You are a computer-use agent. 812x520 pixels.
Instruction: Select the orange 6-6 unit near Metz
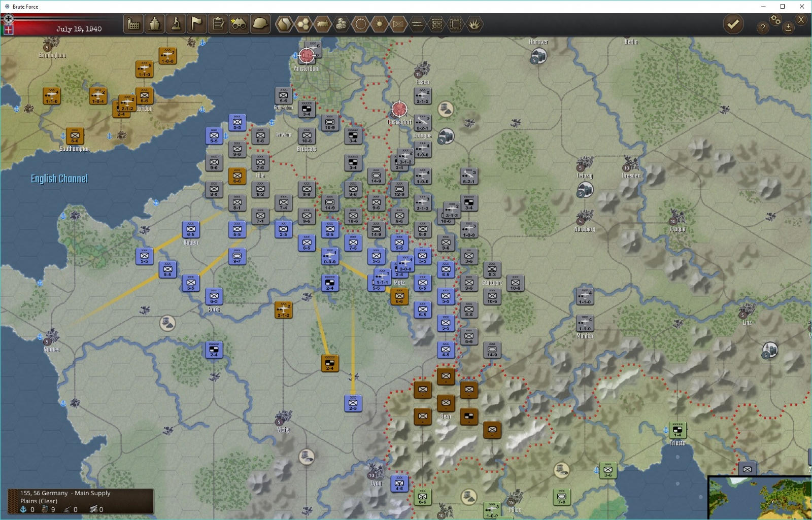[x=399, y=297]
